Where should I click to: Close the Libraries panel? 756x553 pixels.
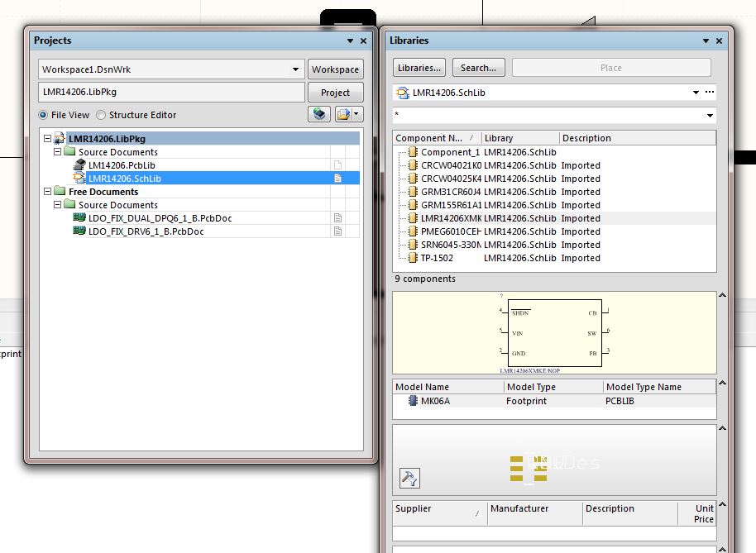coord(719,41)
